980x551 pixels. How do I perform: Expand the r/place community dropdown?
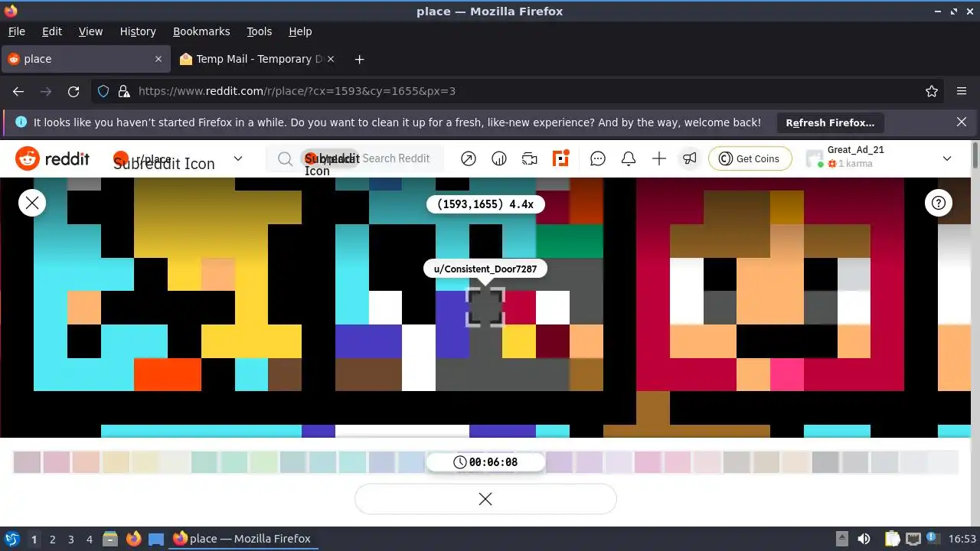[x=238, y=158]
